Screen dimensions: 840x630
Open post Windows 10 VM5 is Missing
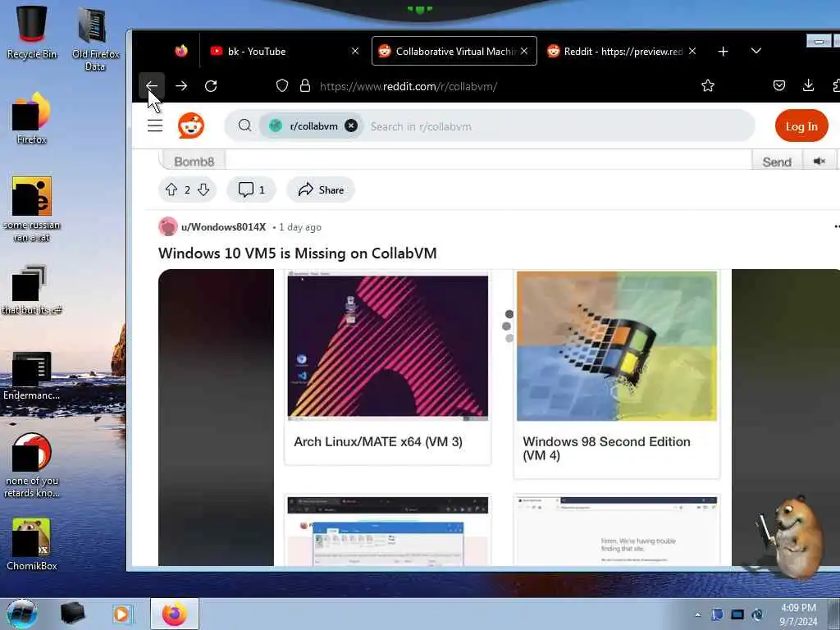297,253
